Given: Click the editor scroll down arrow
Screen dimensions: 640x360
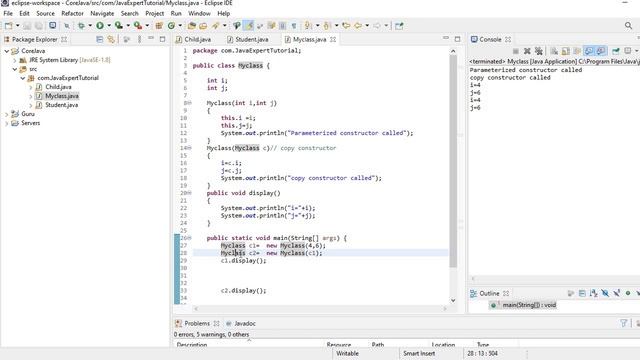Looking at the screenshot, I should point(453,300).
